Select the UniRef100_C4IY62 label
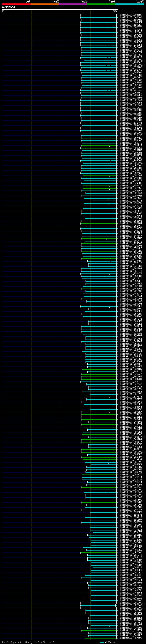Image resolution: width=146 pixels, height=644 pixels. 131,47
